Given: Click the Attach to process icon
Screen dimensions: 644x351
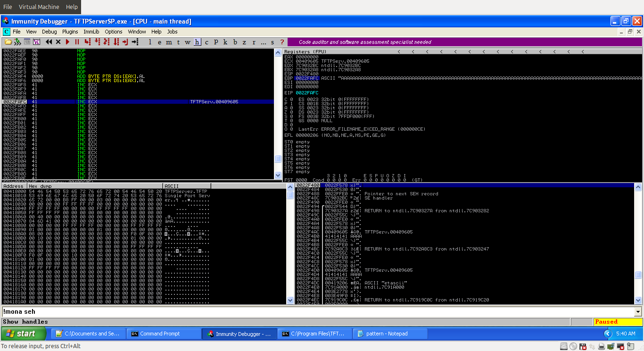Looking at the screenshot, I should [17, 42].
